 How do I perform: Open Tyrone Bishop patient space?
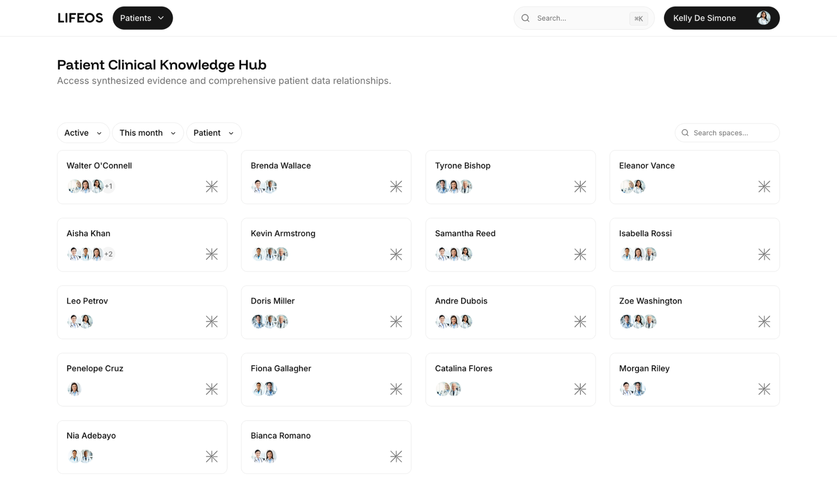tap(511, 177)
